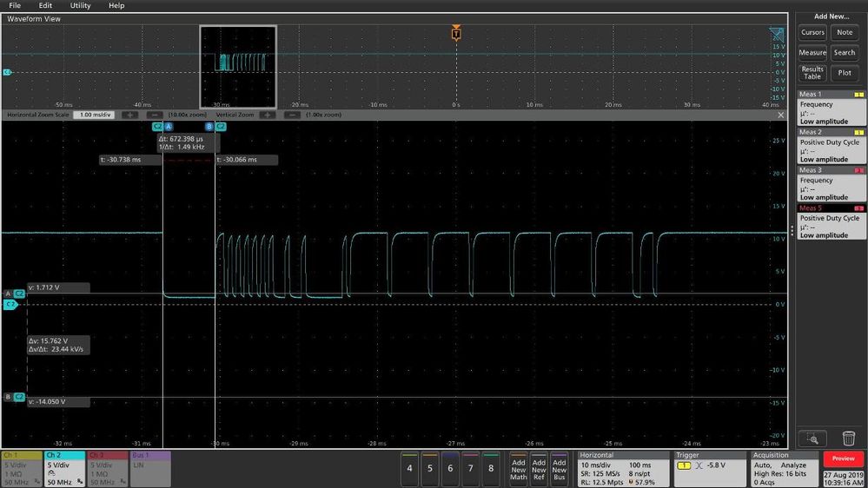The width and height of the screenshot is (868, 488).
Task: Click the Horizontal Zoom Scale value field
Action: [x=94, y=115]
